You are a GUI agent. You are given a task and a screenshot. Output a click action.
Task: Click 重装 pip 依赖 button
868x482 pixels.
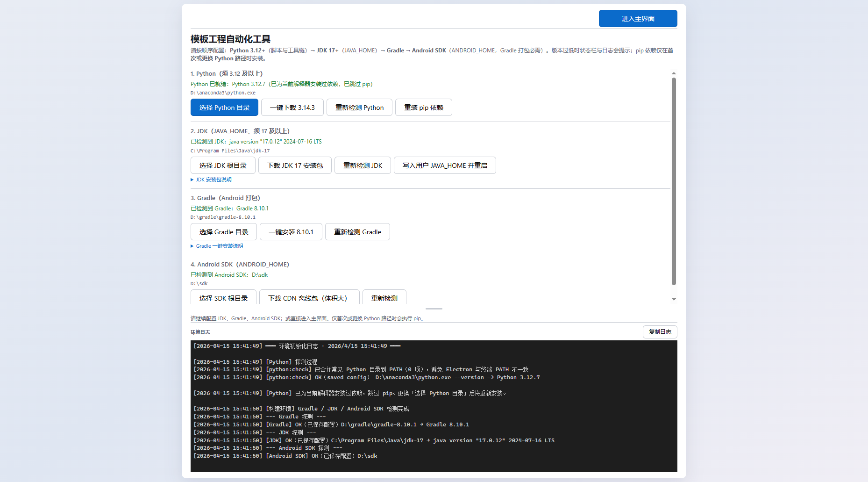424,108
